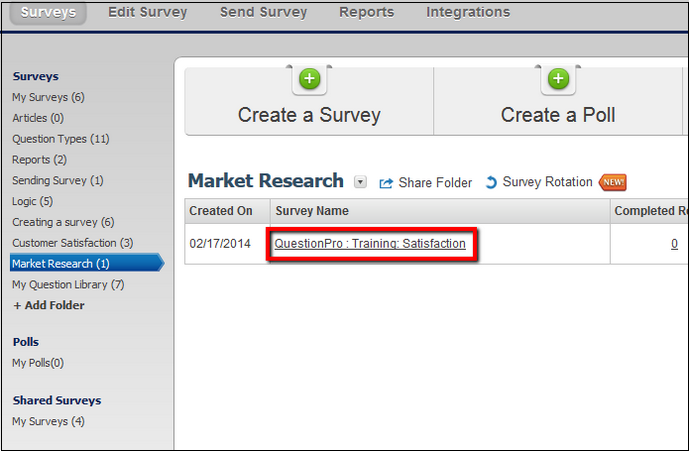Click the Share Folder arrow icon
The width and height of the screenshot is (689, 451).
click(x=386, y=183)
